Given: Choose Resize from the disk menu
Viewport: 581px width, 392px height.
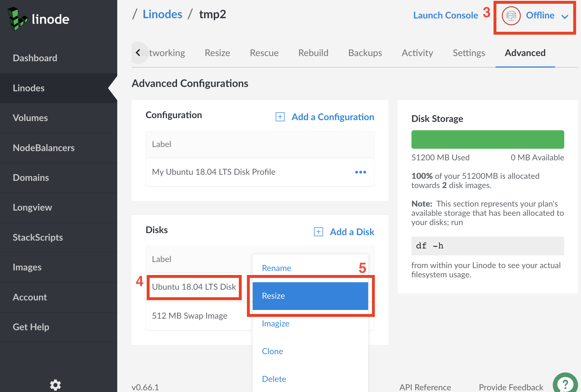Looking at the screenshot, I should (x=310, y=296).
